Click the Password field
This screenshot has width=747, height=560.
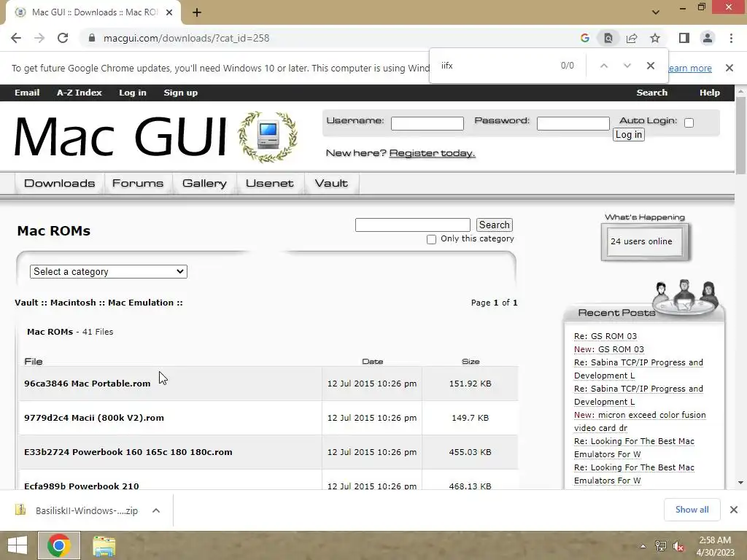tap(573, 123)
